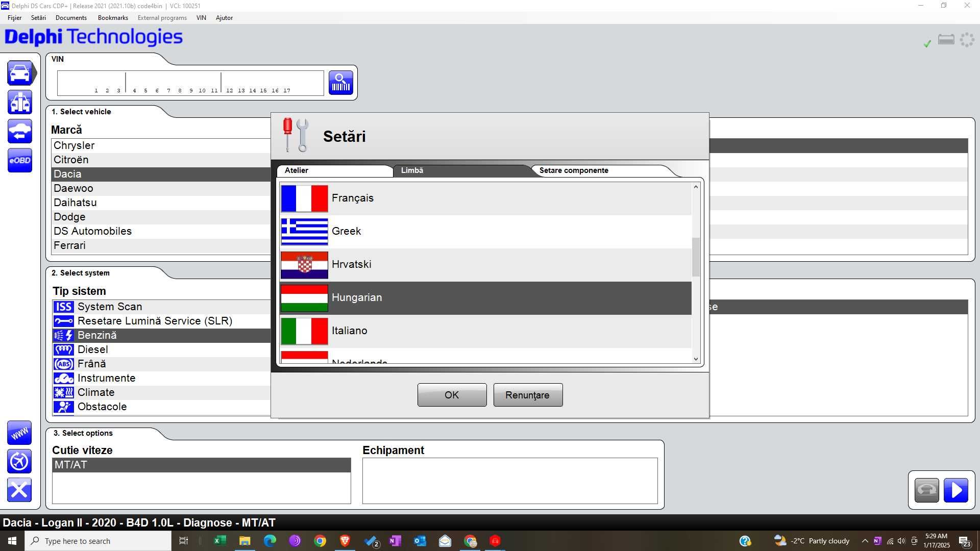Open Outlook from the taskbar
The height and width of the screenshot is (551, 980).
coord(420,541)
